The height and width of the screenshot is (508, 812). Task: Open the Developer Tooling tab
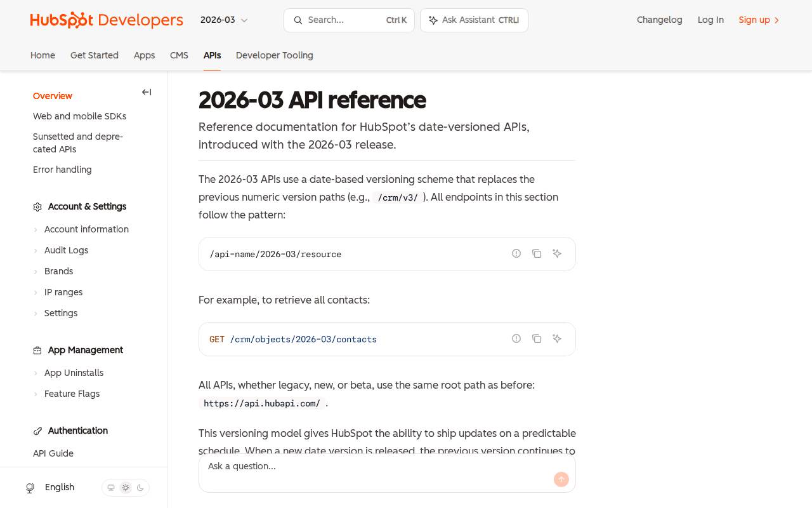pos(275,56)
